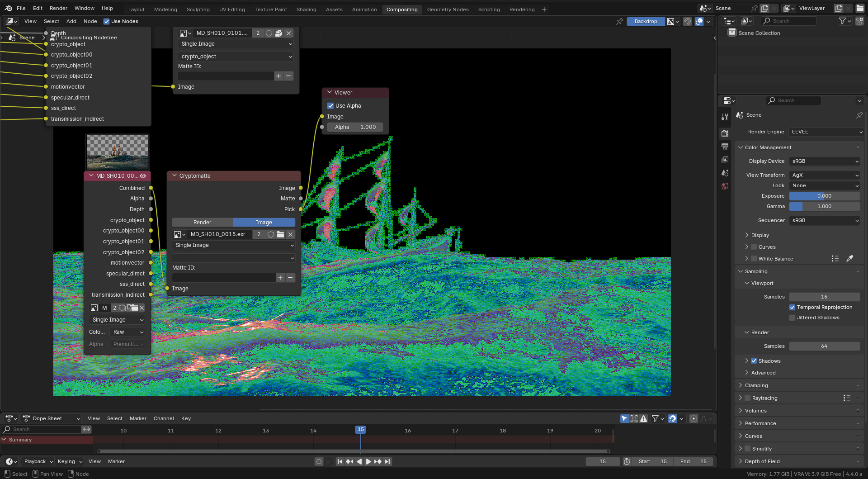Select Render source in Cryptomatte node
This screenshot has width=868, height=479.
click(x=202, y=223)
